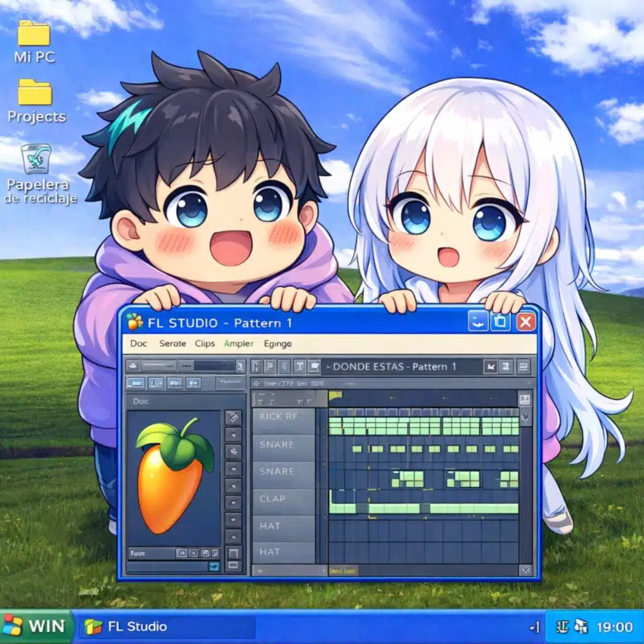Toggle first lit step in top SNARE row
The image size is (644, 644).
[x=357, y=449]
